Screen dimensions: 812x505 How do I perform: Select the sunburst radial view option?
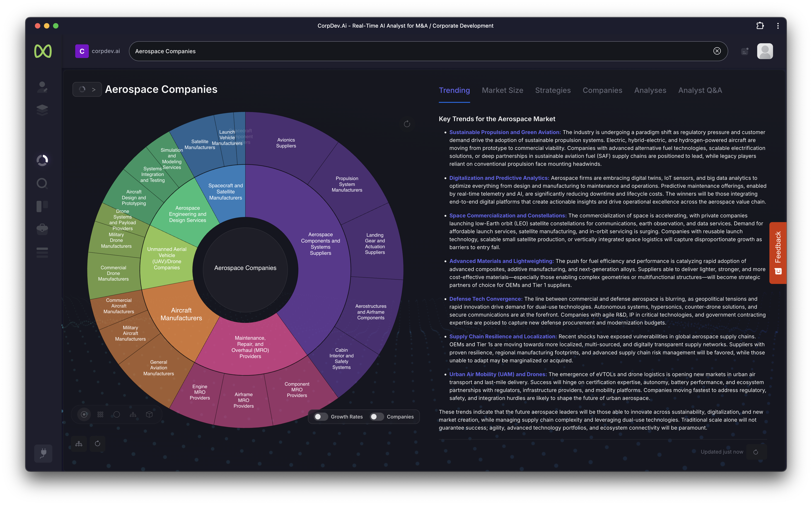84,414
